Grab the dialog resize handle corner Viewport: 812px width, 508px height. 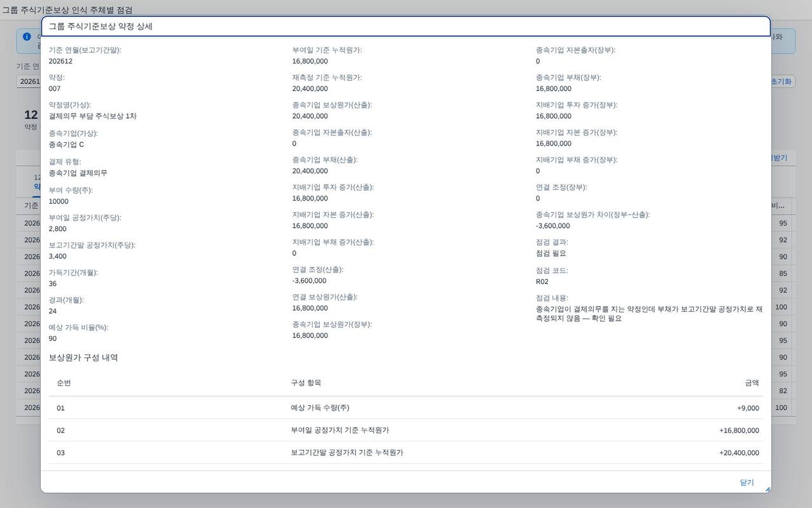[767, 489]
